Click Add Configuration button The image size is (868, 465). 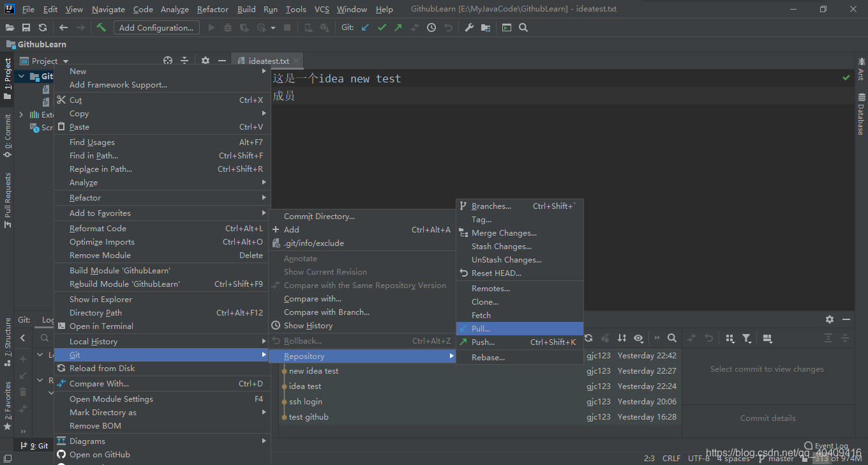(156, 27)
